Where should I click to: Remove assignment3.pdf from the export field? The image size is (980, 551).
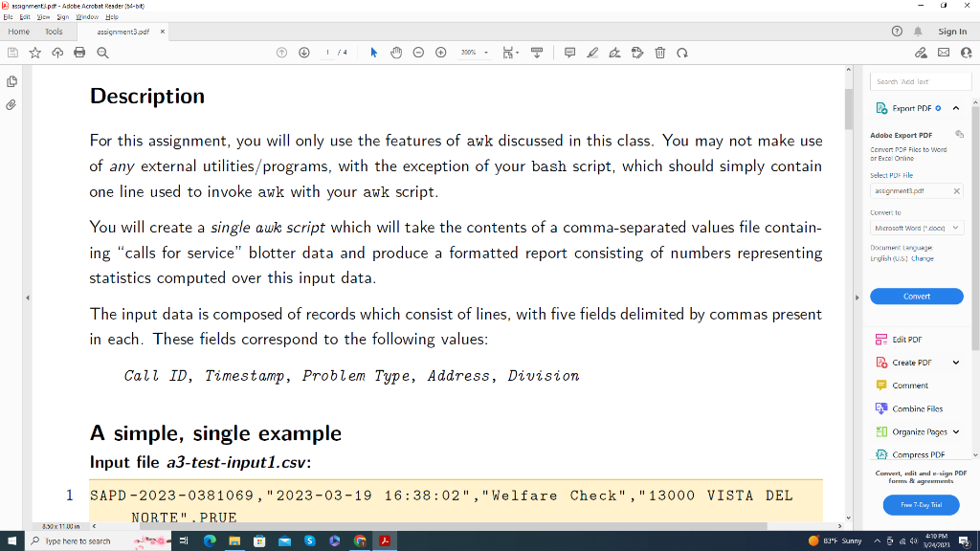(x=956, y=191)
